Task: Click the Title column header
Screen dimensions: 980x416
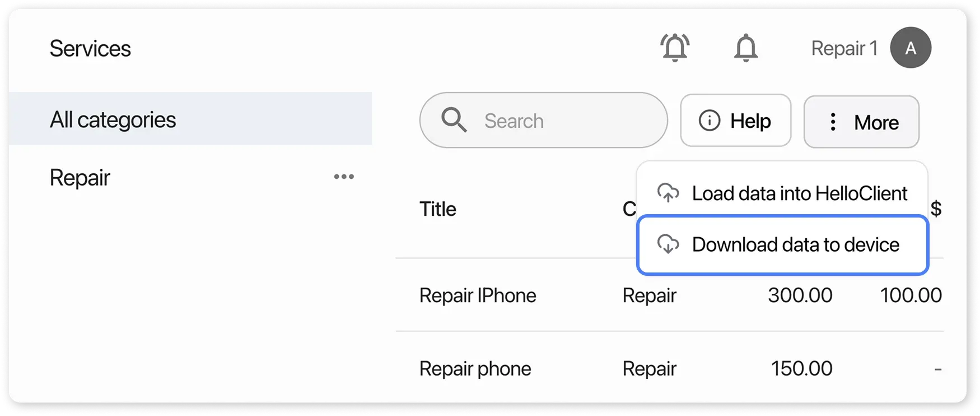Action: (x=437, y=209)
